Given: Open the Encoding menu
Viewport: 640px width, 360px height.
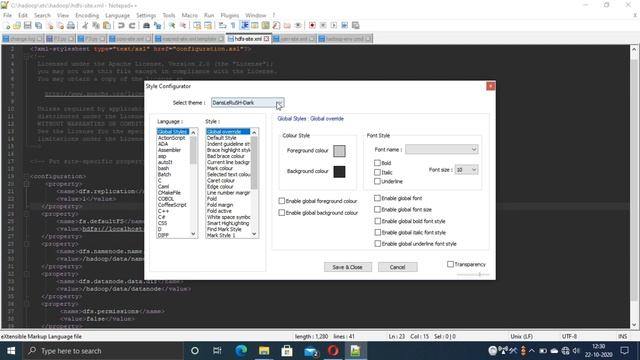Looking at the screenshot, I should pyautogui.click(x=87, y=15).
